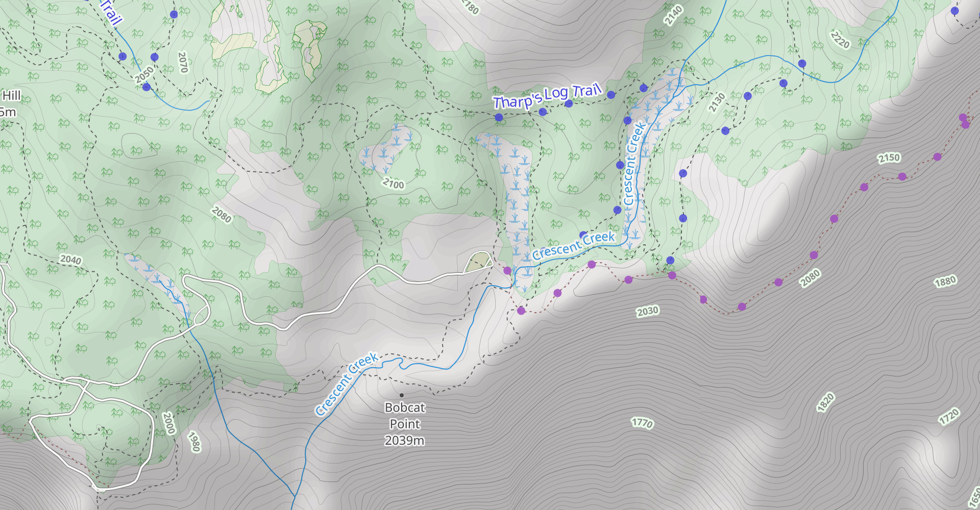Click the 2100 contour label
This screenshot has height=510, width=980.
click(394, 183)
